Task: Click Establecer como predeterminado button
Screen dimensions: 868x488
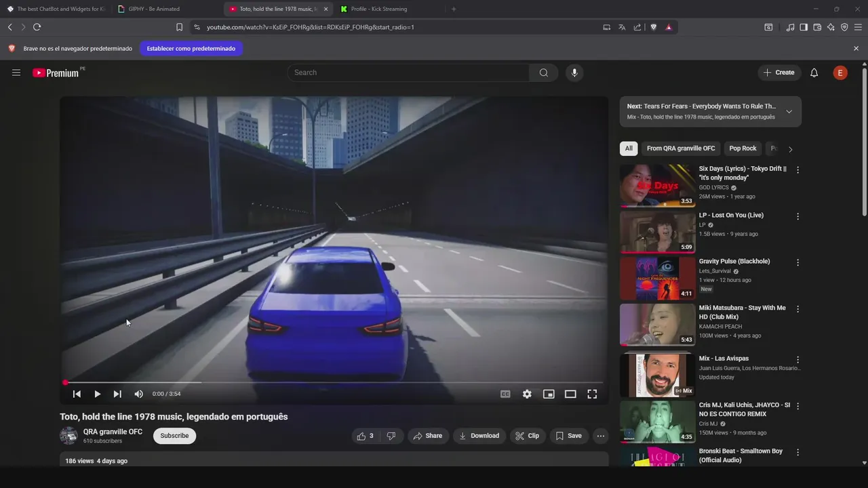Action: pyautogui.click(x=191, y=49)
